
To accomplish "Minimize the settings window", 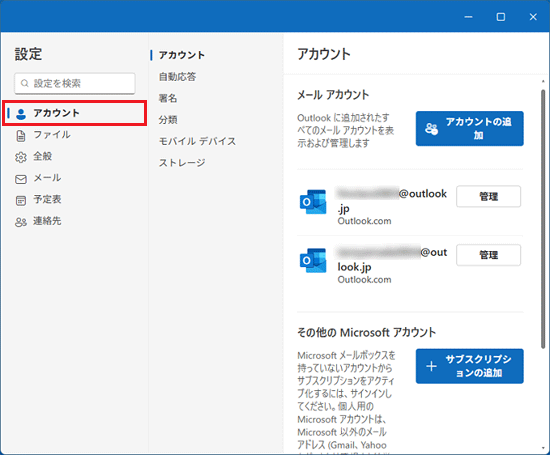I will click(x=468, y=16).
